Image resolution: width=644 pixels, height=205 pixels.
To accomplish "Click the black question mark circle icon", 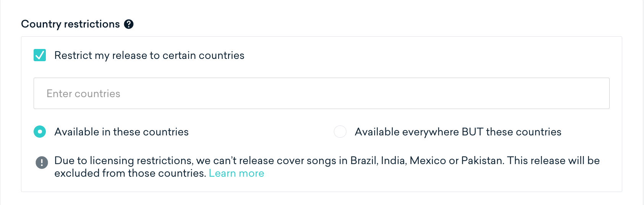I will [x=129, y=24].
